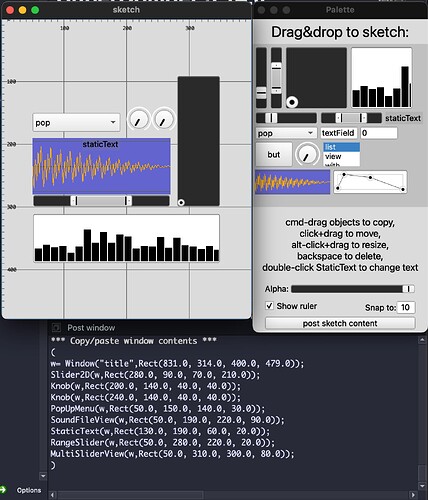Click the multislider view in sketch window

[x=126, y=238]
